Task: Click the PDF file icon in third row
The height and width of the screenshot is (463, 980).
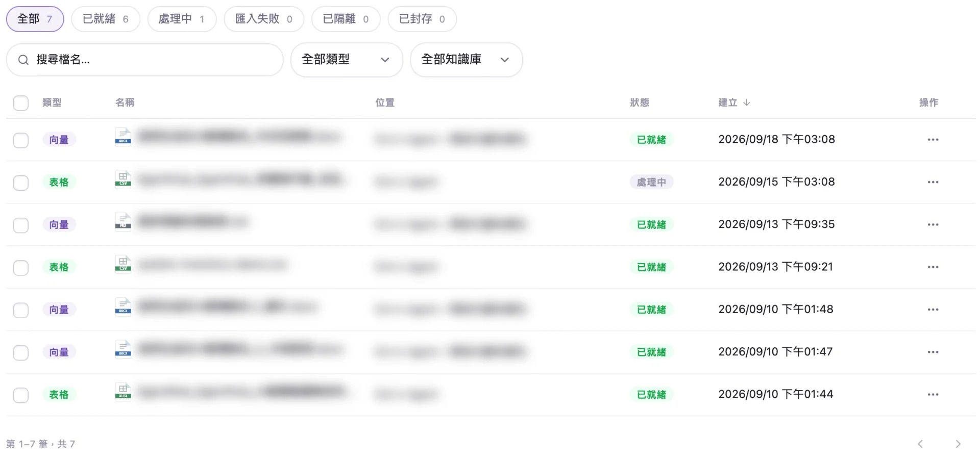Action: (x=123, y=222)
